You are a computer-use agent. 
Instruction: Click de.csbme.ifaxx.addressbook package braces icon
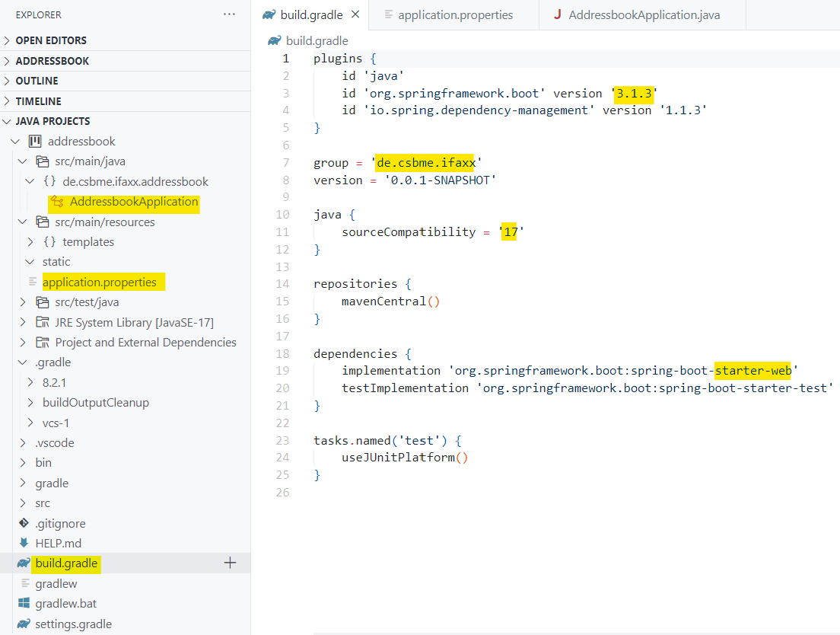click(x=49, y=182)
